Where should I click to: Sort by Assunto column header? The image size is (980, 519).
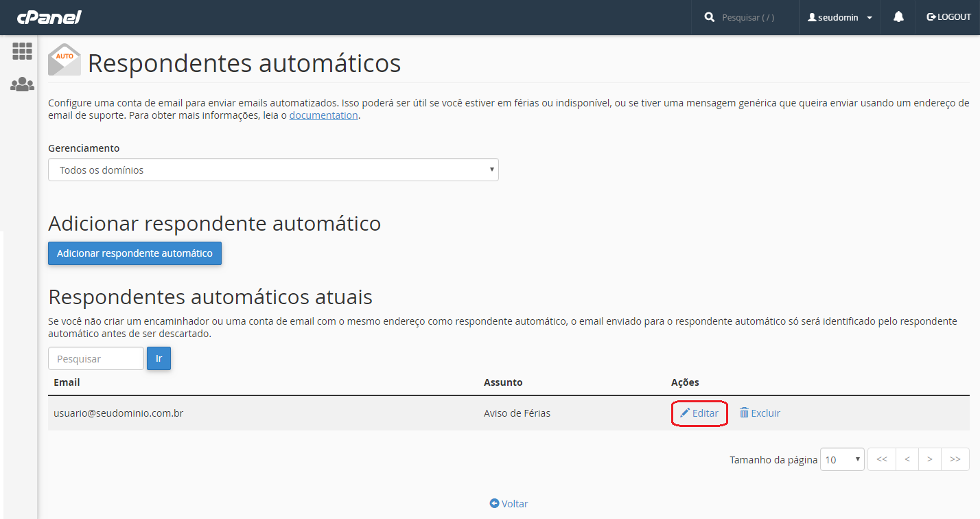pos(503,382)
